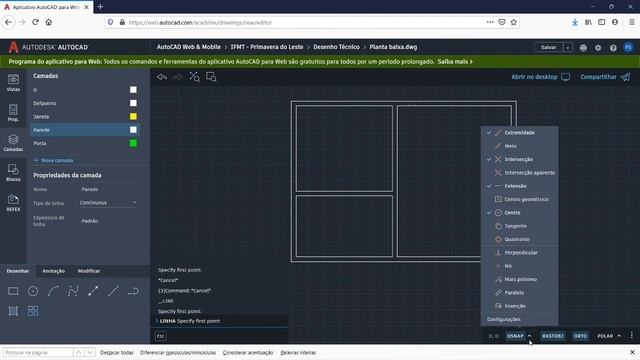The width and height of the screenshot is (640, 360).
Task: Open the status bar three-dot menu
Action: [631, 335]
